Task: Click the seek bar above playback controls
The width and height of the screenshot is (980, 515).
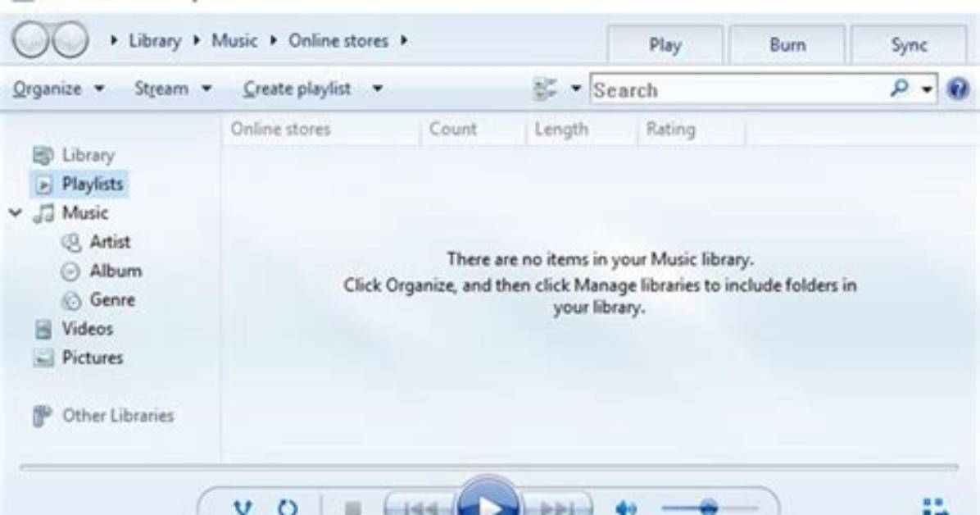Action: [488, 467]
